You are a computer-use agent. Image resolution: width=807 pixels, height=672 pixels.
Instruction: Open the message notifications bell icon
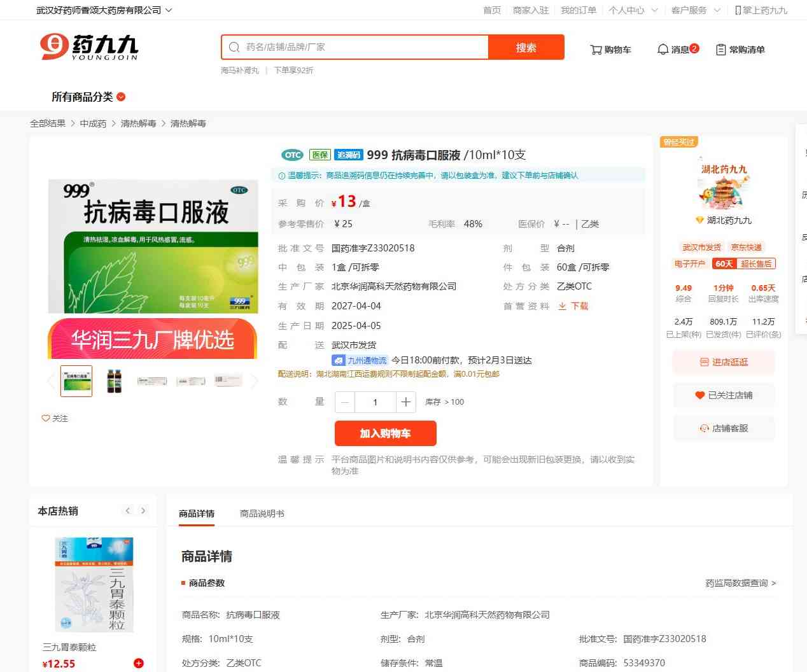[663, 50]
